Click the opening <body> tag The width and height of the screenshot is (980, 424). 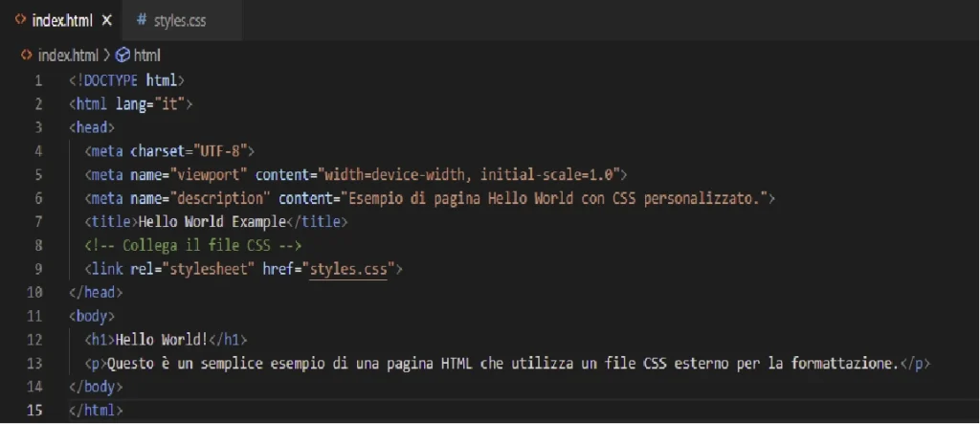point(92,317)
